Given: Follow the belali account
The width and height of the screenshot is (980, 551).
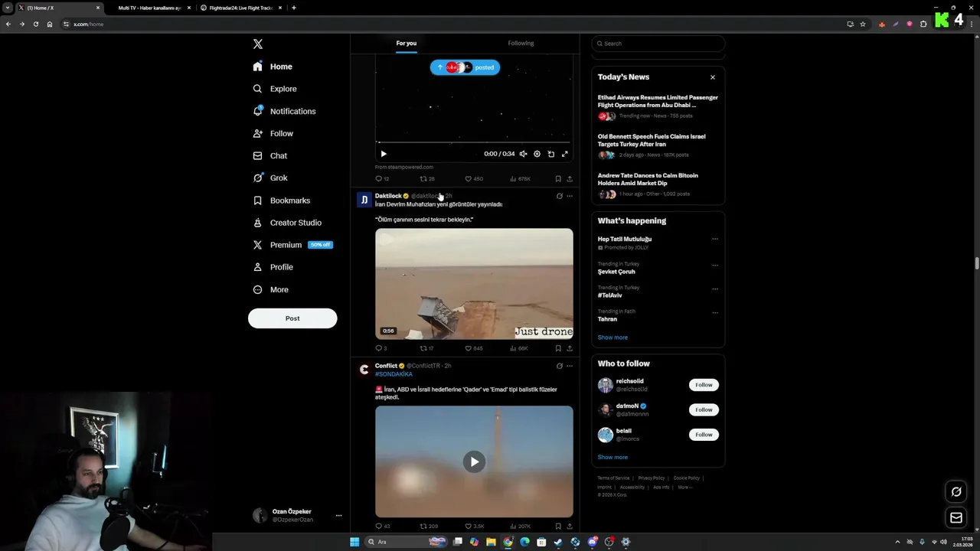Looking at the screenshot, I should [704, 435].
